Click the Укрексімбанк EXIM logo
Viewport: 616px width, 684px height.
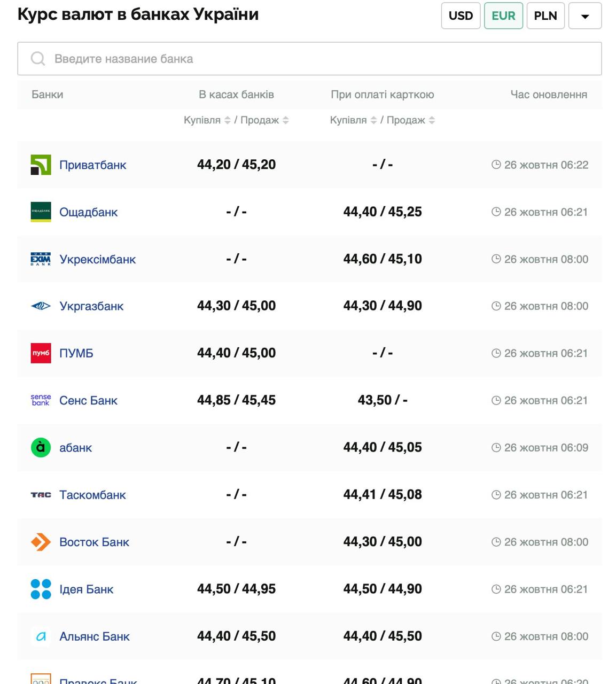41,259
